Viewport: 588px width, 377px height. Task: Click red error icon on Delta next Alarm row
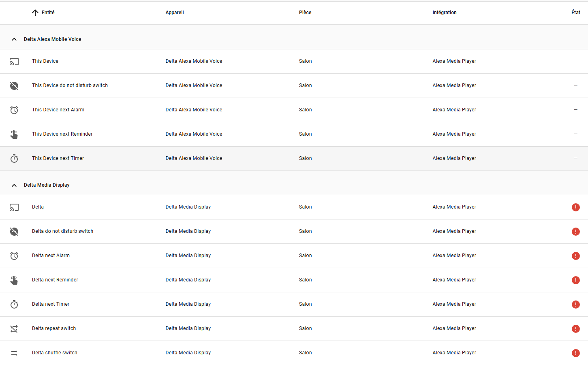click(575, 256)
